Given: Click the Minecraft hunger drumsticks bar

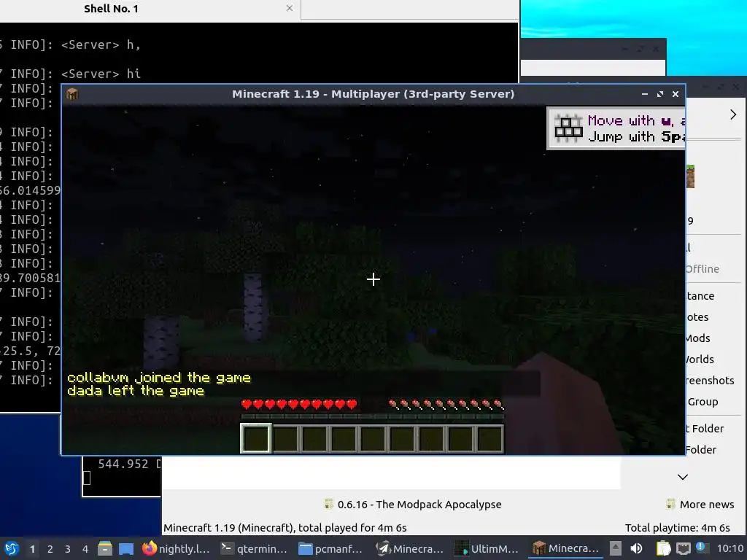Looking at the screenshot, I should tap(446, 405).
